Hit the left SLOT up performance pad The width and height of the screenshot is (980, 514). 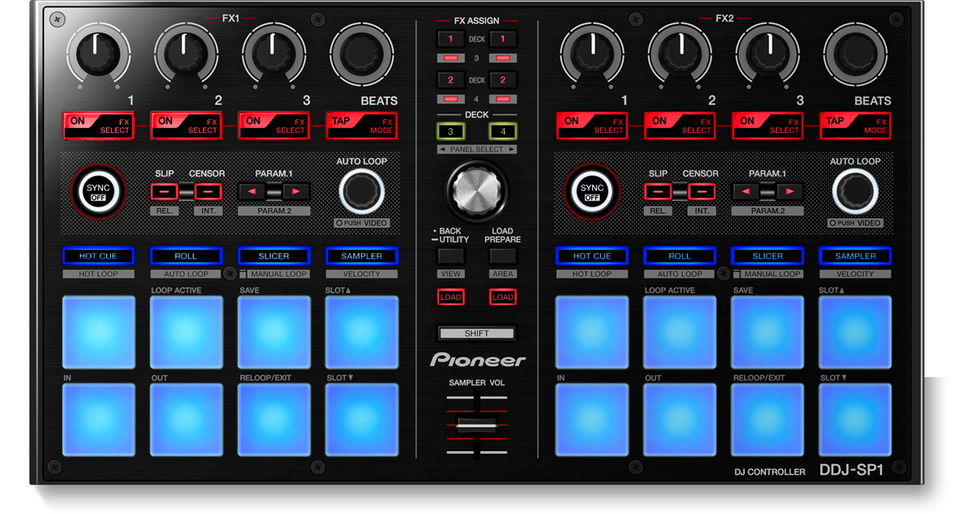362,332
